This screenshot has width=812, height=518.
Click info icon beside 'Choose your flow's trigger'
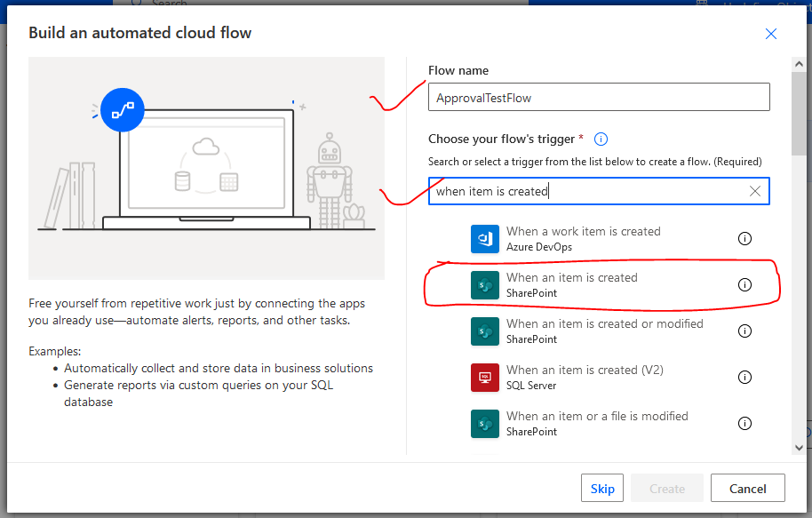click(601, 139)
